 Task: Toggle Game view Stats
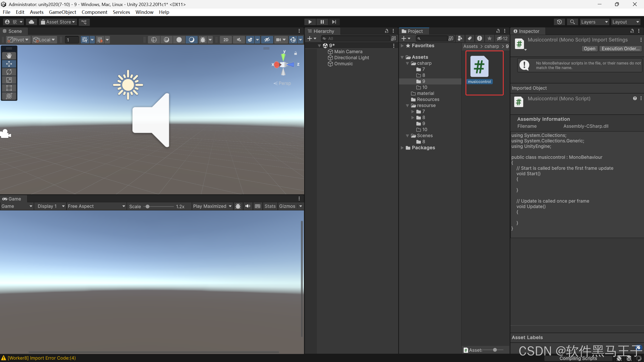270,206
